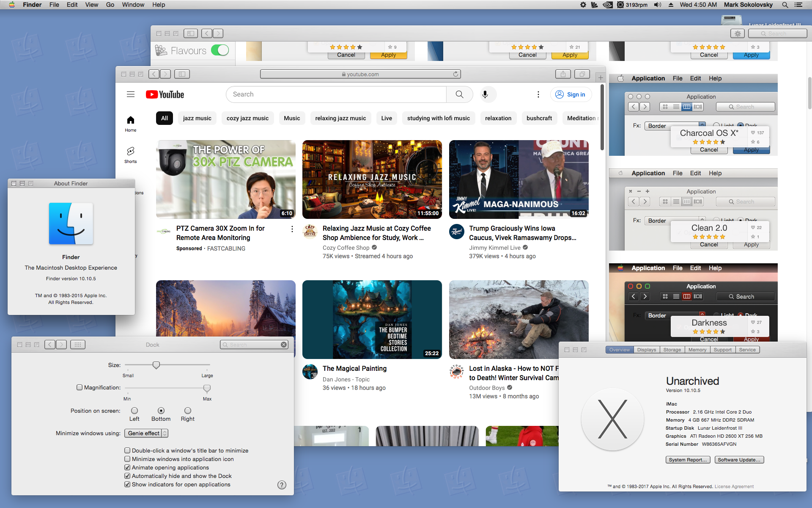Open options menu for the PTZ Camera ad
812x508 pixels.
[292, 229]
